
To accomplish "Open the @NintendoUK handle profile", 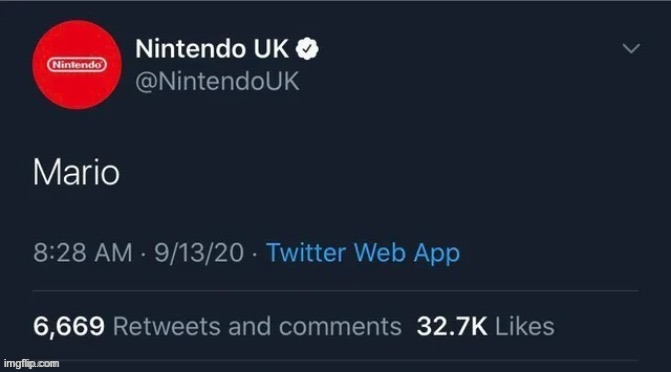I will pyautogui.click(x=217, y=81).
